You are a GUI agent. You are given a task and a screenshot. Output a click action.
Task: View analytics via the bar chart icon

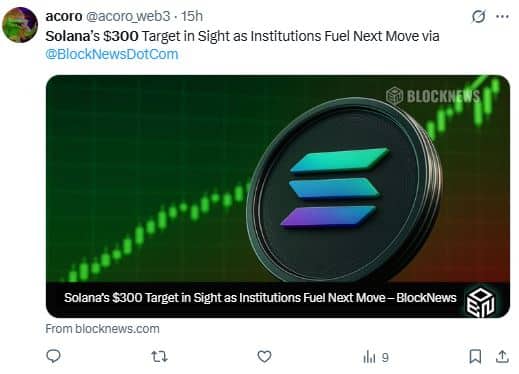pyautogui.click(x=369, y=357)
